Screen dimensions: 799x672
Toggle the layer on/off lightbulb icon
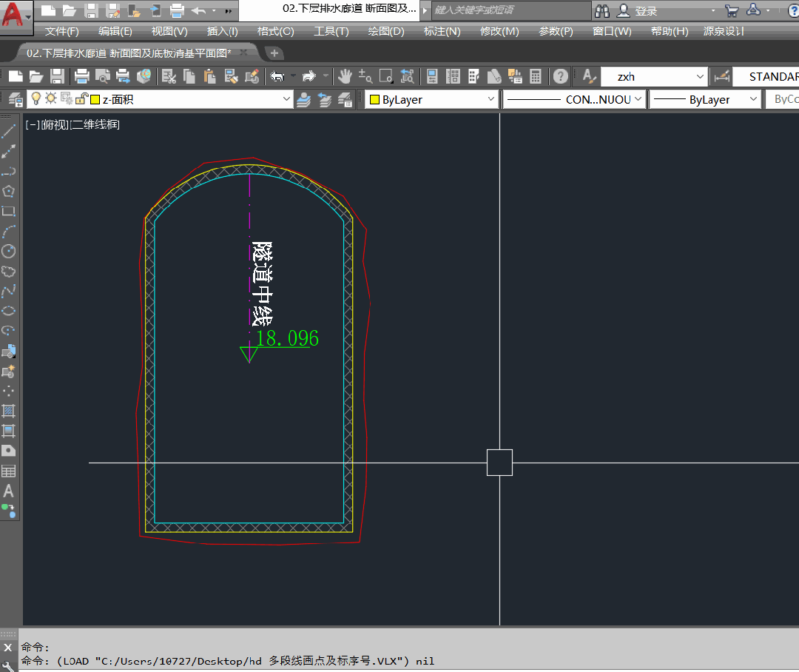pyautogui.click(x=35, y=99)
